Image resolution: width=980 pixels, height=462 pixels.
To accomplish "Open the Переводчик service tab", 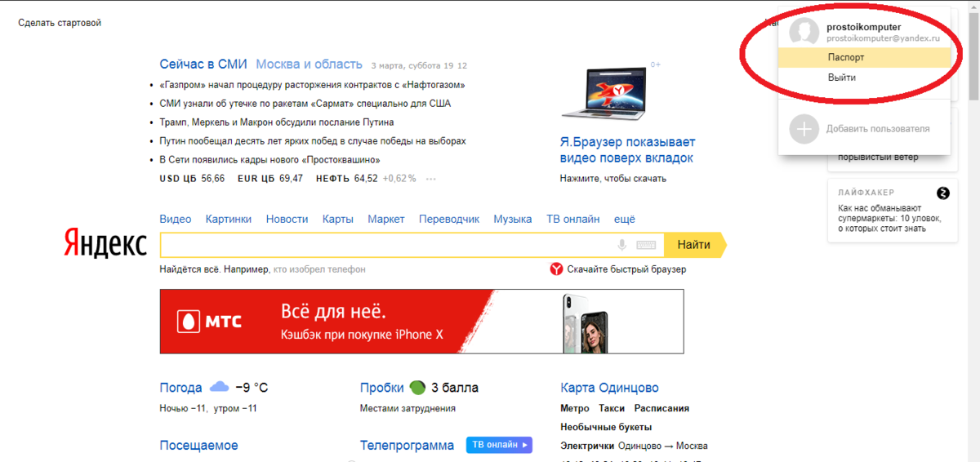I will coord(449,219).
